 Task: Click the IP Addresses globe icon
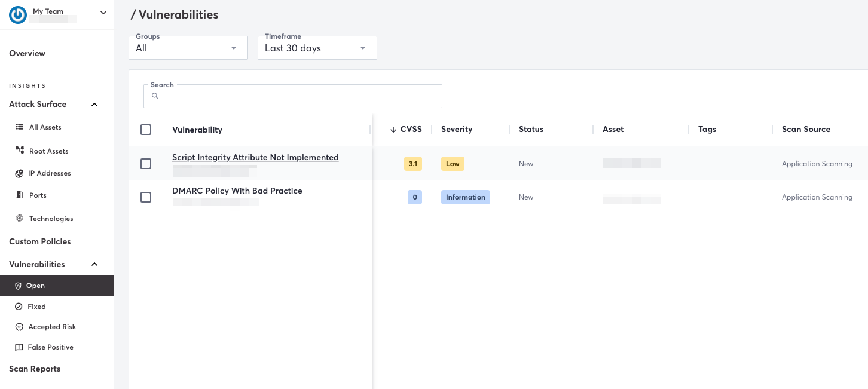pyautogui.click(x=19, y=173)
